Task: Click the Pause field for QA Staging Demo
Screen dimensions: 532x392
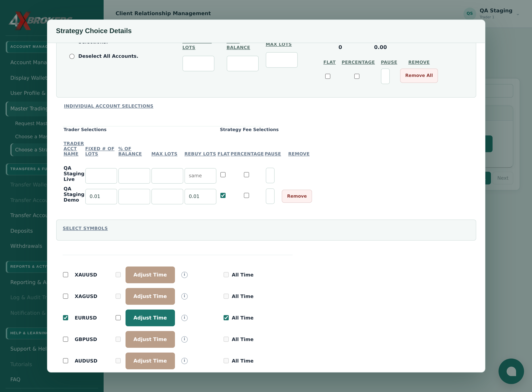Action: [x=270, y=196]
